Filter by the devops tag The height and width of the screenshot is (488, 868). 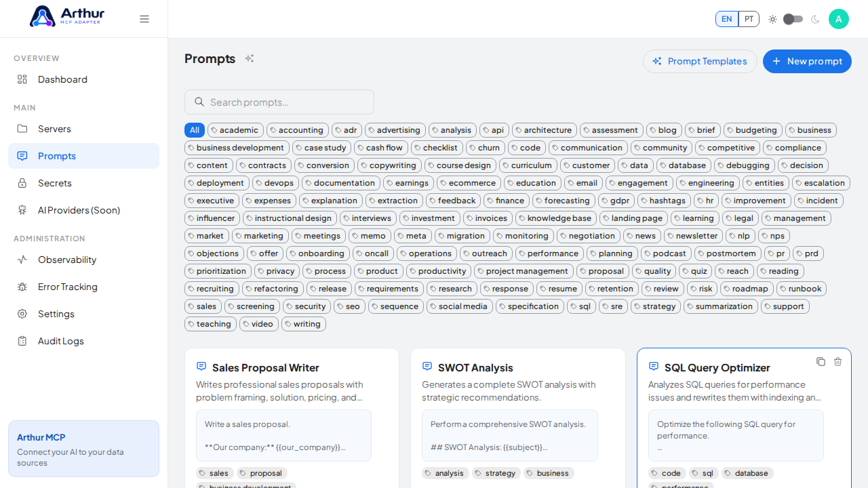[x=275, y=183]
